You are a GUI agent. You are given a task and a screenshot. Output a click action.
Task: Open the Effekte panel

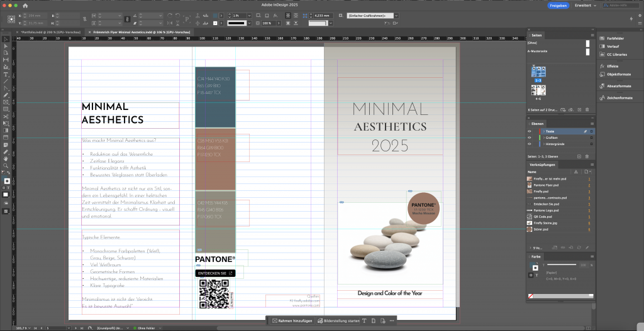point(613,65)
